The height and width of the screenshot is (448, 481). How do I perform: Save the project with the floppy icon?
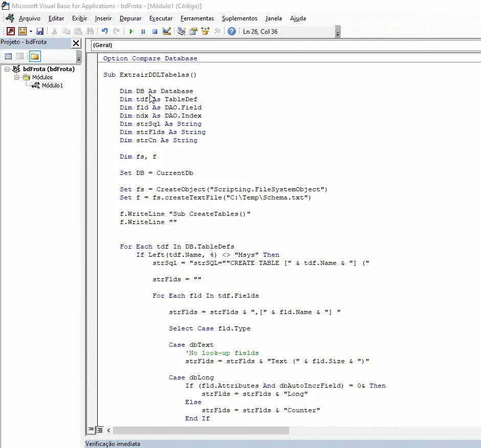(x=40, y=31)
